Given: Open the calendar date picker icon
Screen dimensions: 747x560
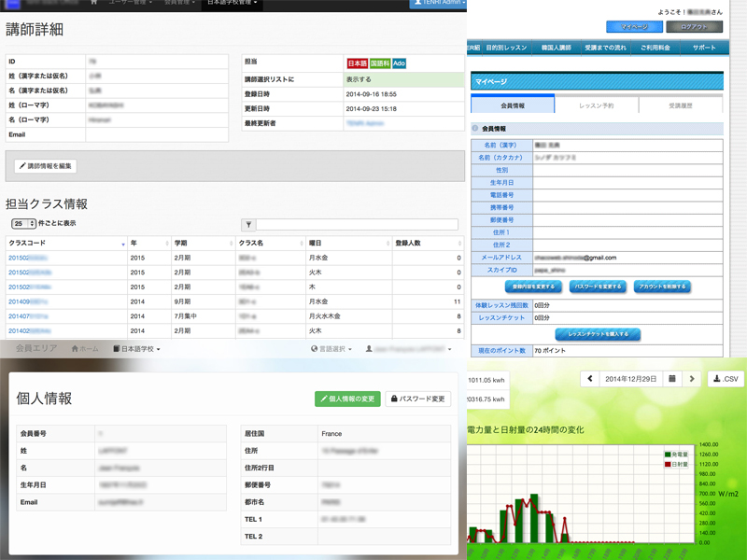Looking at the screenshot, I should tap(672, 379).
